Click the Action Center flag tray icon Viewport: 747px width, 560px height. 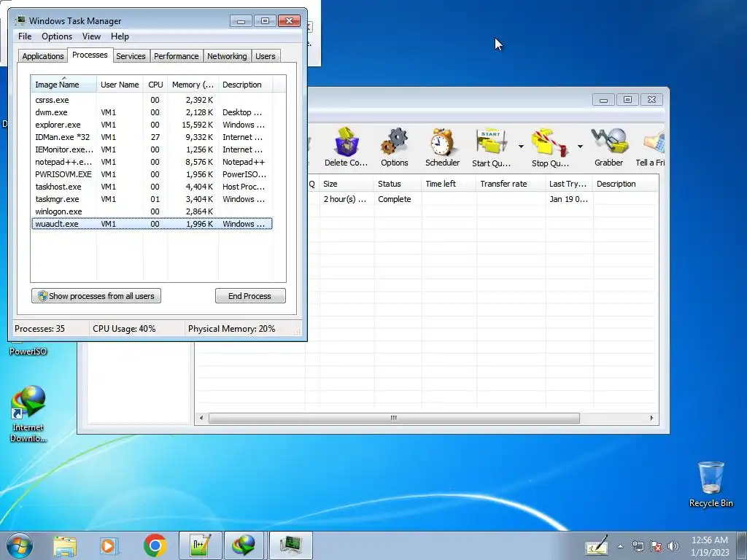coord(656,546)
